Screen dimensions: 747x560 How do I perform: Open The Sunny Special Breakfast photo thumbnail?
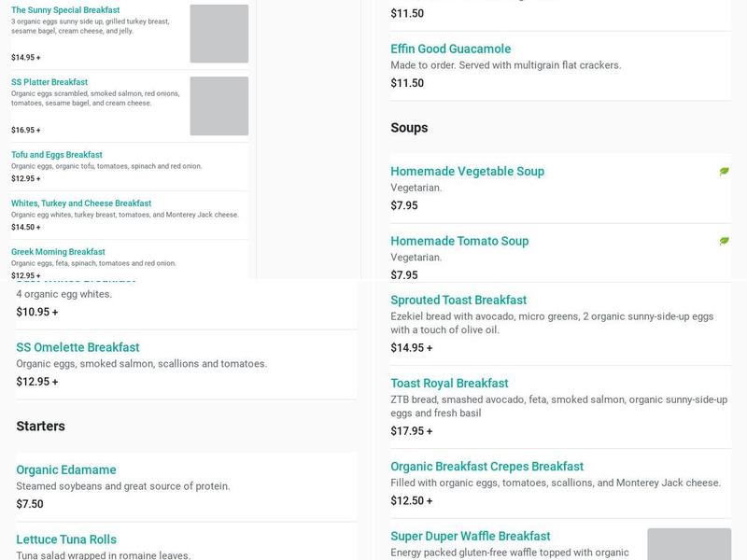point(218,34)
